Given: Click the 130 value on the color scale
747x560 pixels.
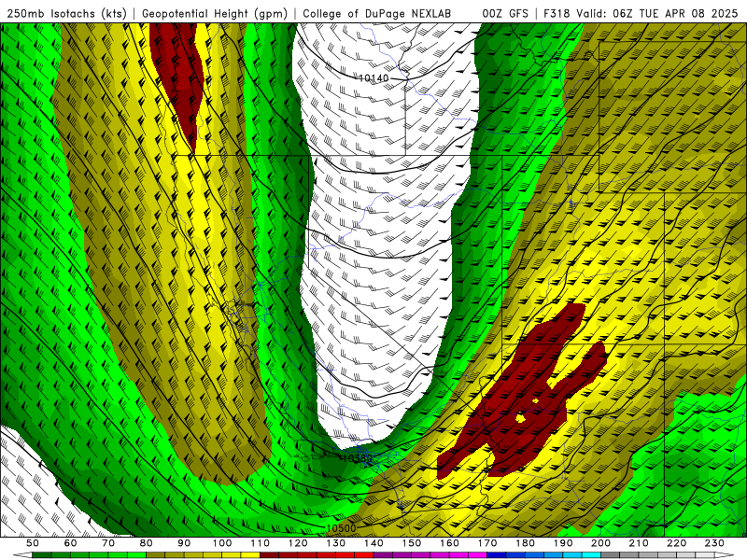Looking at the screenshot, I should coord(336,543).
